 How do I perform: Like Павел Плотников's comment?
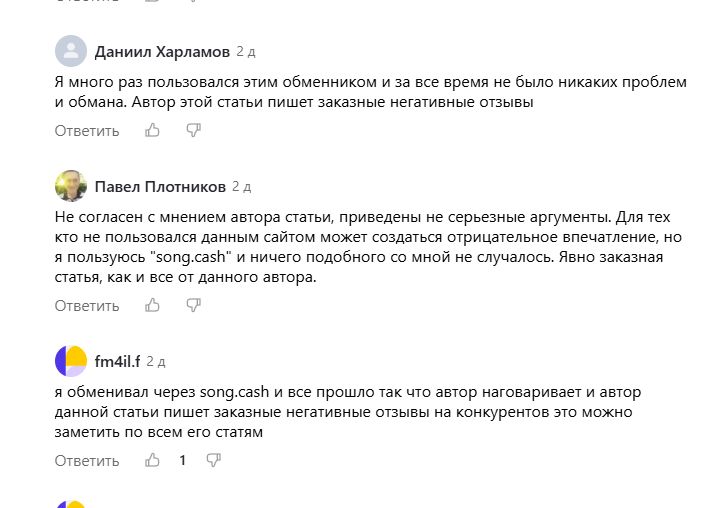[x=153, y=305]
